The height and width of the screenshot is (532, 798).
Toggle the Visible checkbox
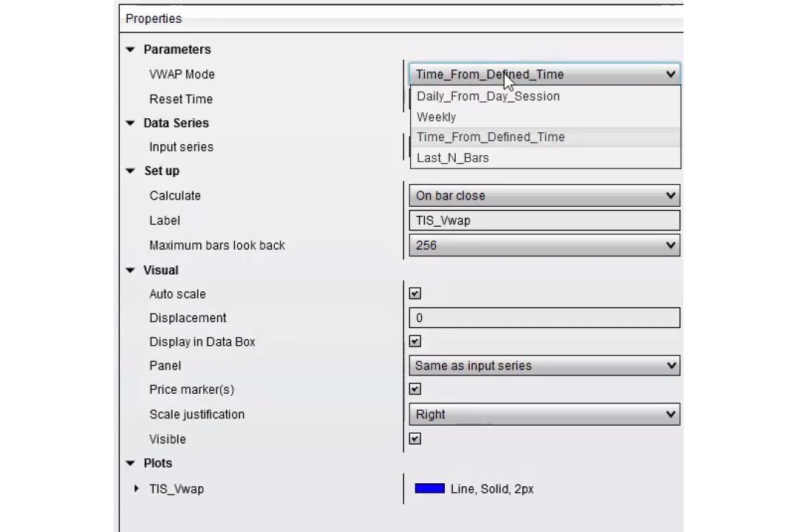coord(415,439)
